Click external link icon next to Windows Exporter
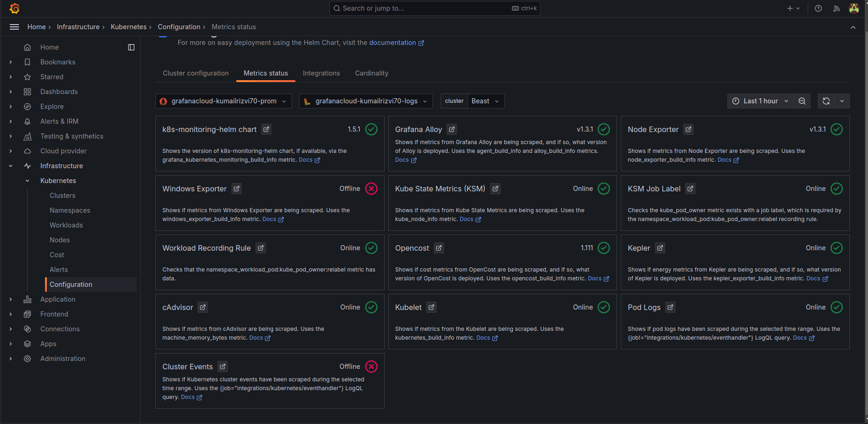Viewport: 868px width, 424px height. [237, 189]
